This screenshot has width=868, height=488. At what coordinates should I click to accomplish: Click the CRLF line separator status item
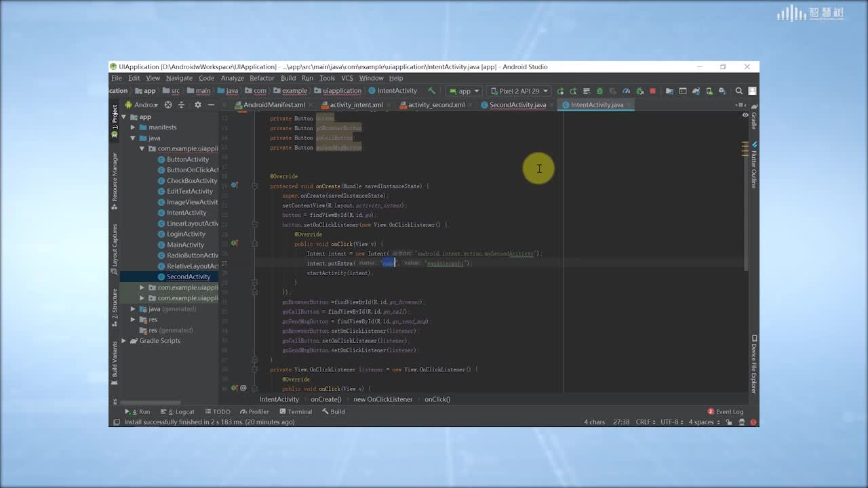(644, 422)
